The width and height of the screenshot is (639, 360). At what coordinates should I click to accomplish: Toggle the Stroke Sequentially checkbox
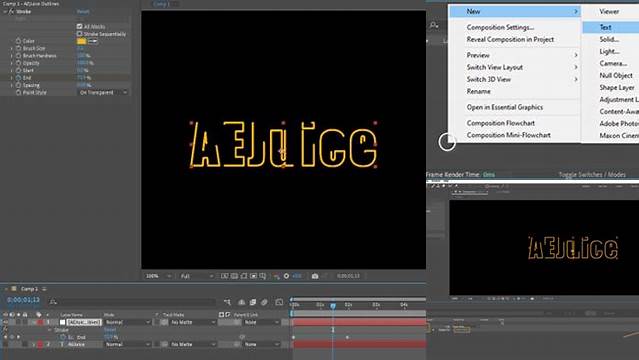(x=79, y=34)
